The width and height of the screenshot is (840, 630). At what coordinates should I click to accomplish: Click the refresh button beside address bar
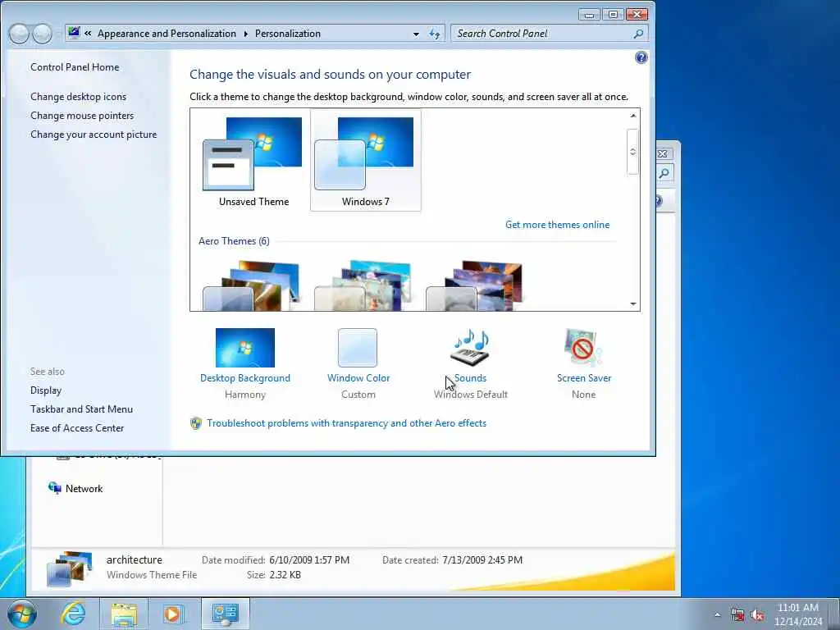435,34
